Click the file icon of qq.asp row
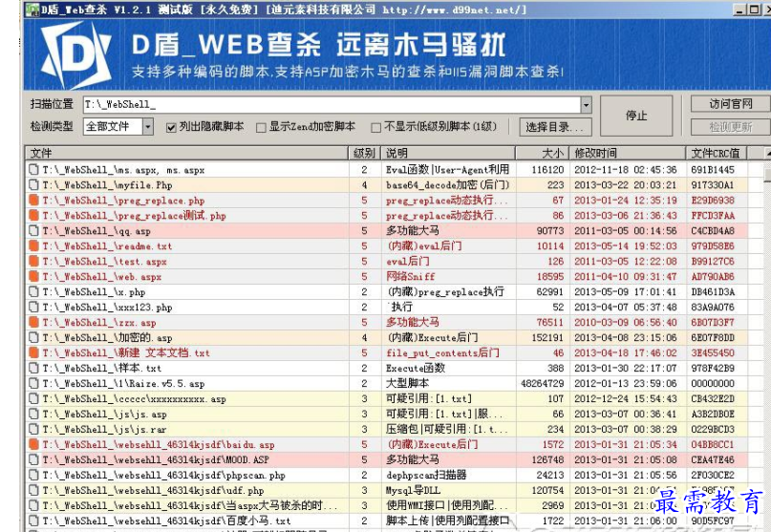This screenshot has width=771, height=532. pyautogui.click(x=33, y=230)
